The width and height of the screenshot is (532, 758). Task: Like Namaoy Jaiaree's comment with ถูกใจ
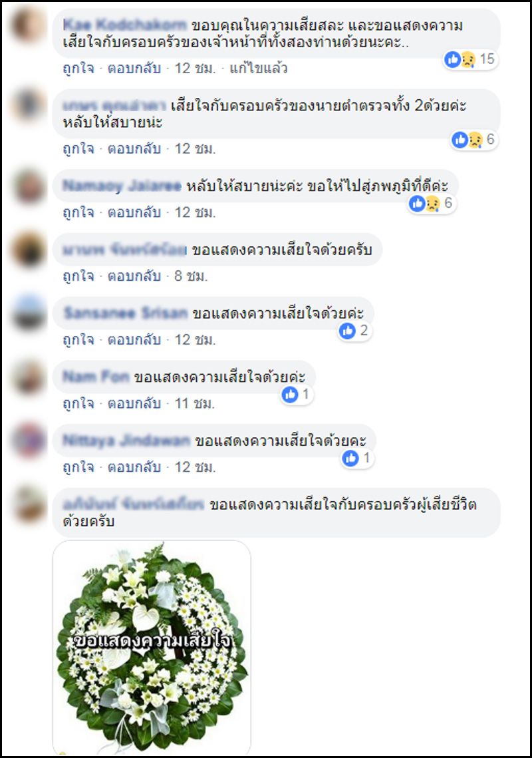coord(78,212)
